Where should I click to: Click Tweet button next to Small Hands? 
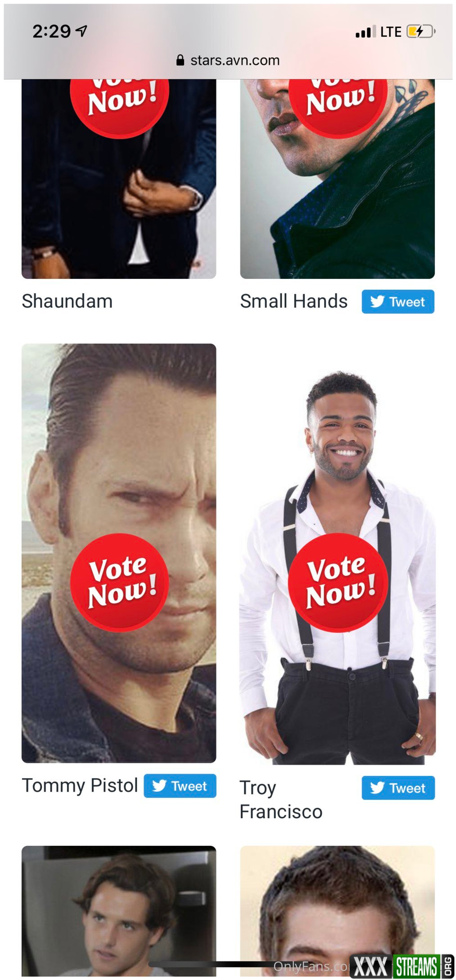click(x=398, y=301)
